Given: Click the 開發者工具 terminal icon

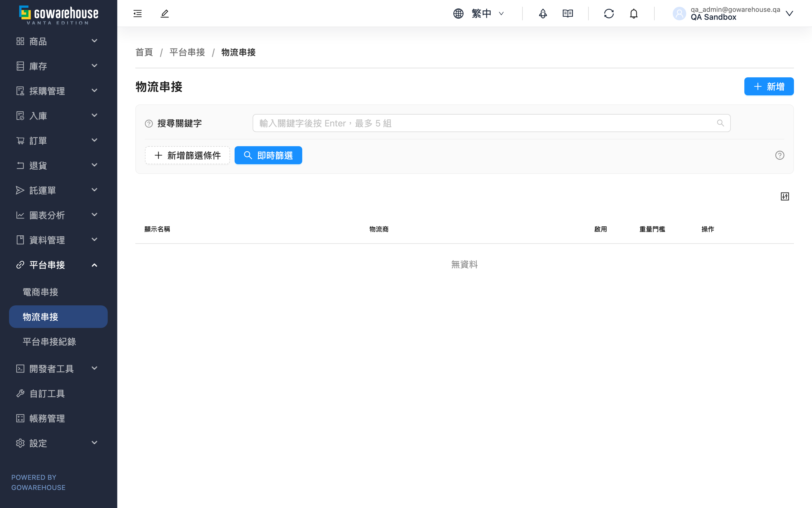Looking at the screenshot, I should click(x=20, y=369).
